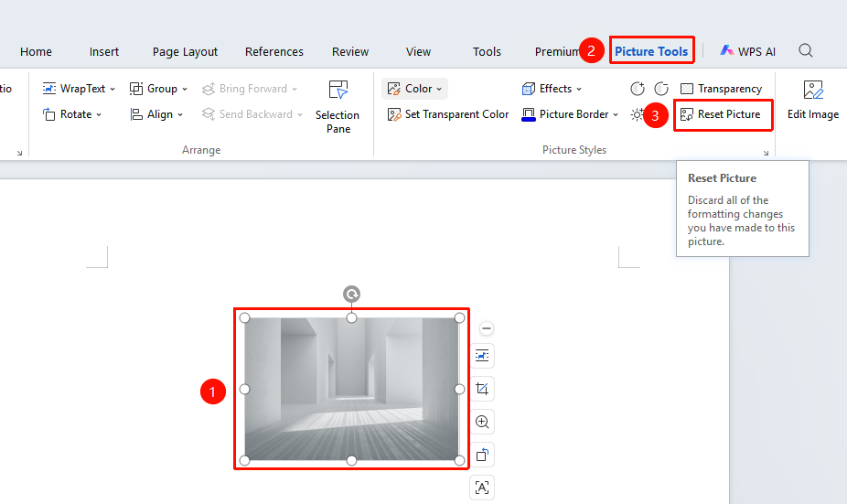Viewport: 847px width, 504px height.
Task: Click the brightness sun icon
Action: point(637,114)
